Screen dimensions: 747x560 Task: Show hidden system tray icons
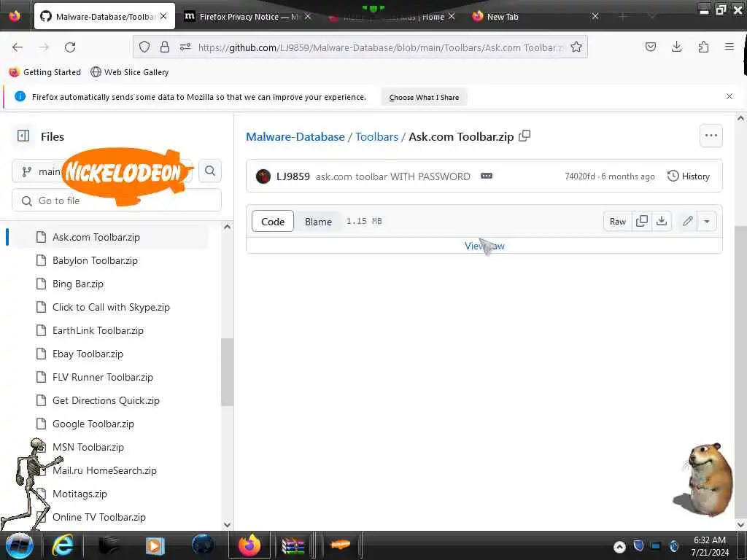pyautogui.click(x=619, y=547)
